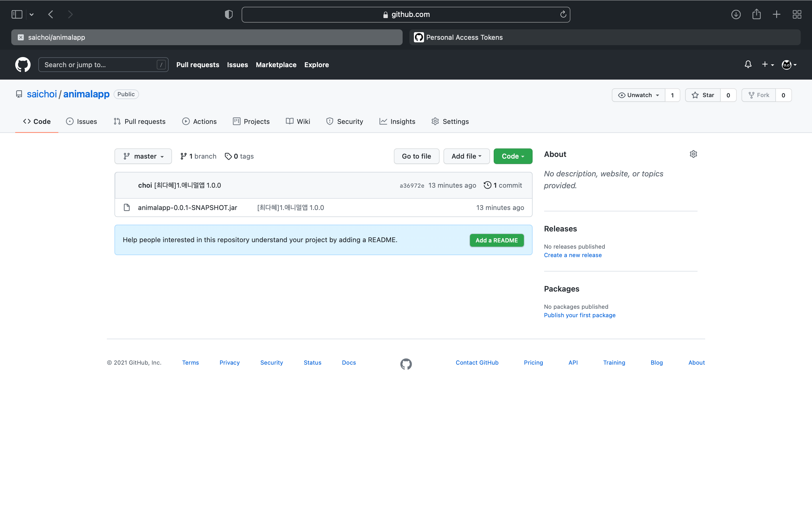Select the Settings tab

click(450, 121)
